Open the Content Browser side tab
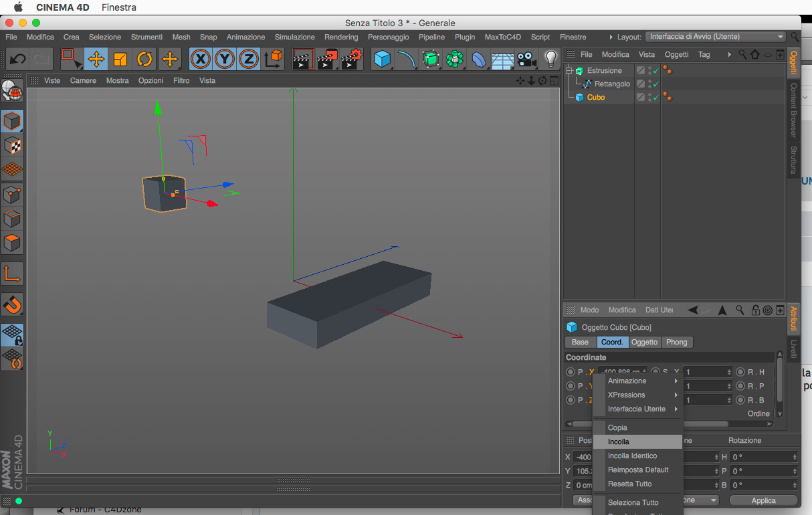Screen dimensions: 812x515 click(793, 110)
